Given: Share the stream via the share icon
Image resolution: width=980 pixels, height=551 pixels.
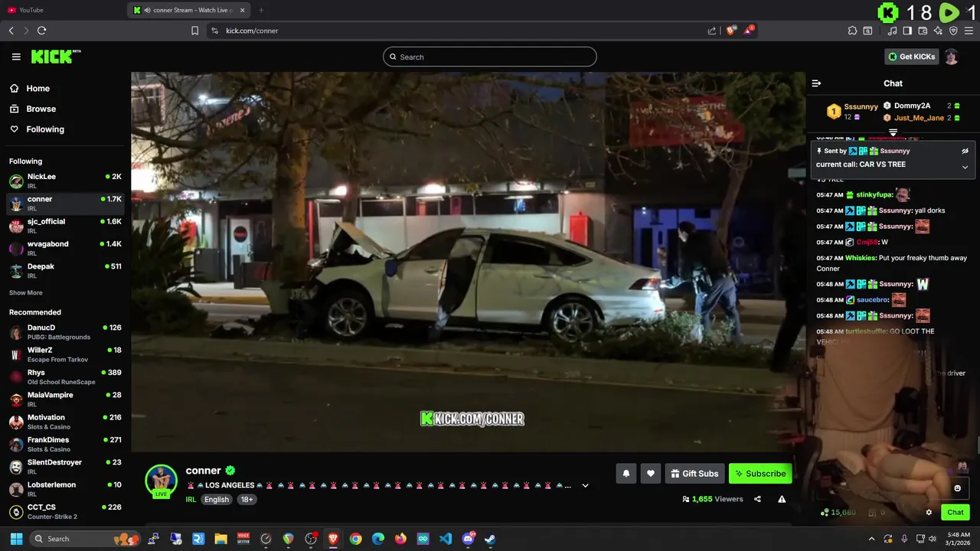Looking at the screenshot, I should tap(757, 499).
